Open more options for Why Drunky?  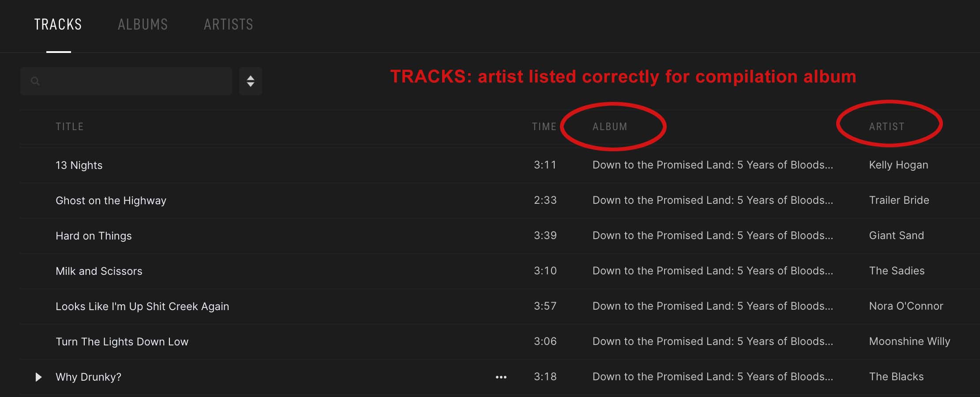pos(501,377)
